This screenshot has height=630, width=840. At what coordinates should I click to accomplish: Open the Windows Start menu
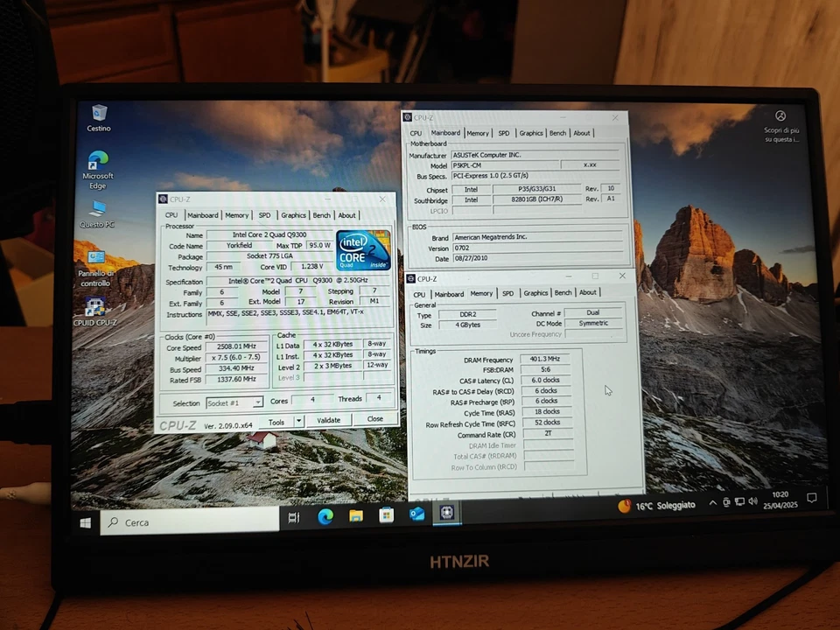tap(84, 522)
